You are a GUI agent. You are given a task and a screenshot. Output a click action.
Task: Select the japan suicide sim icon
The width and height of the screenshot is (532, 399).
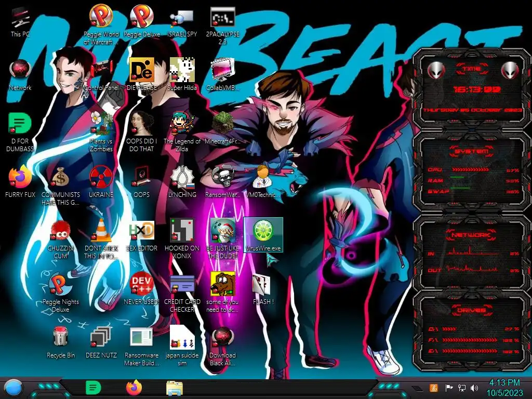182,347
